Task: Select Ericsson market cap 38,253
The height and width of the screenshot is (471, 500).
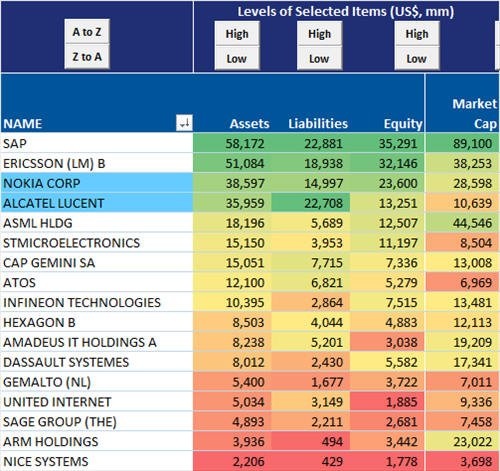Action: (463, 163)
